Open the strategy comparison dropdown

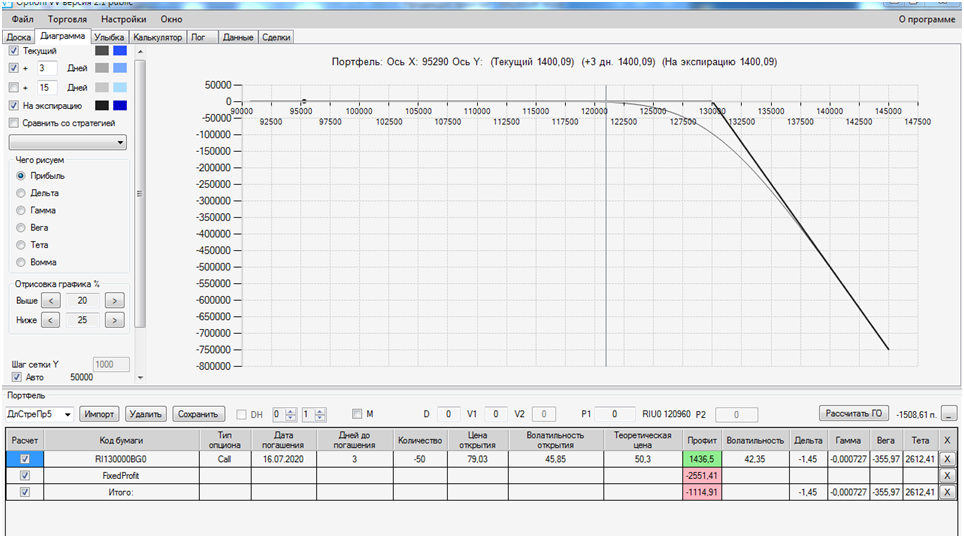coord(68,142)
